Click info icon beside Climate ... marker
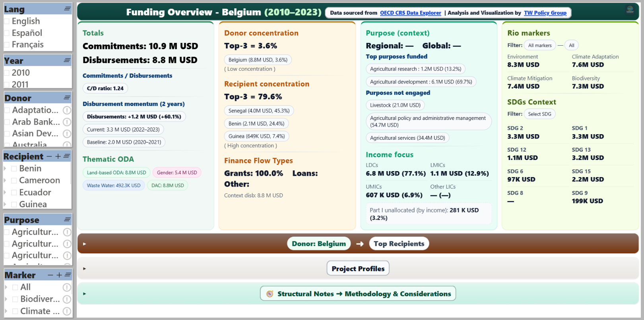 pyautogui.click(x=67, y=311)
